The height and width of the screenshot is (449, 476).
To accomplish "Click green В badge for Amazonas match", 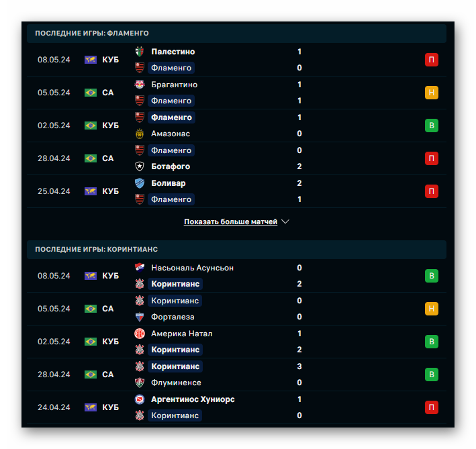I will click(432, 126).
